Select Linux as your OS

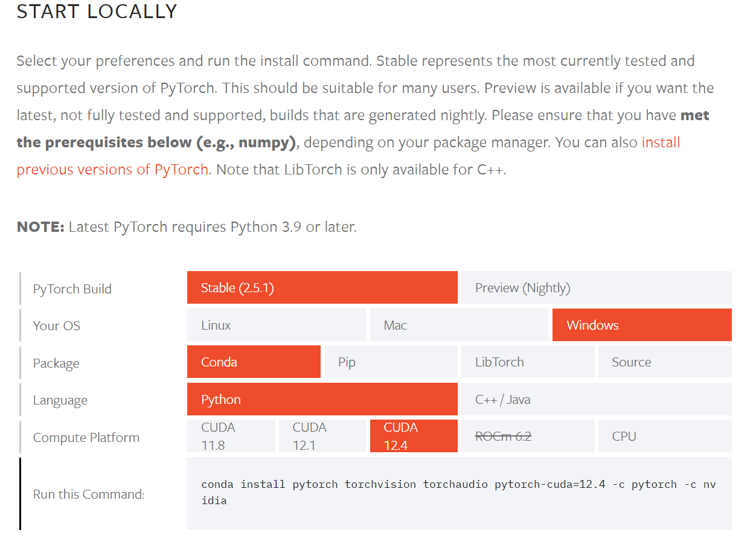277,325
